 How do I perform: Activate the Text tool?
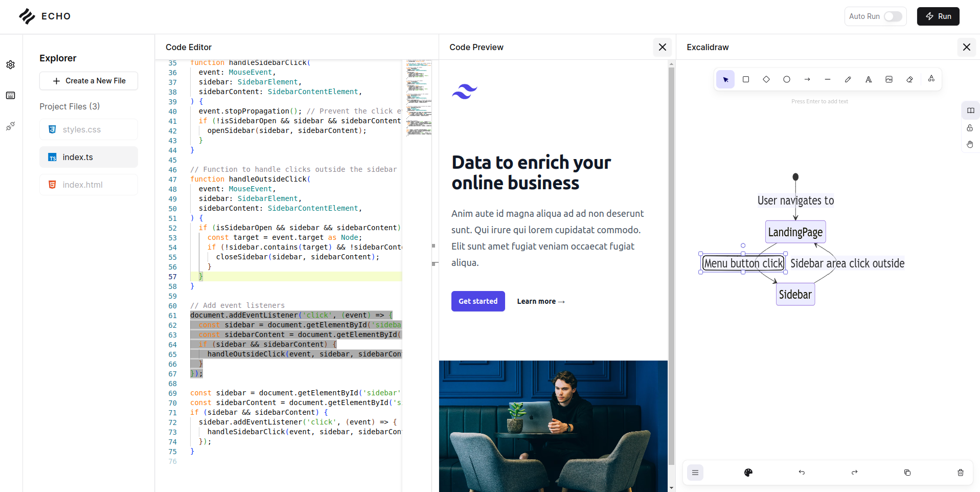(869, 79)
